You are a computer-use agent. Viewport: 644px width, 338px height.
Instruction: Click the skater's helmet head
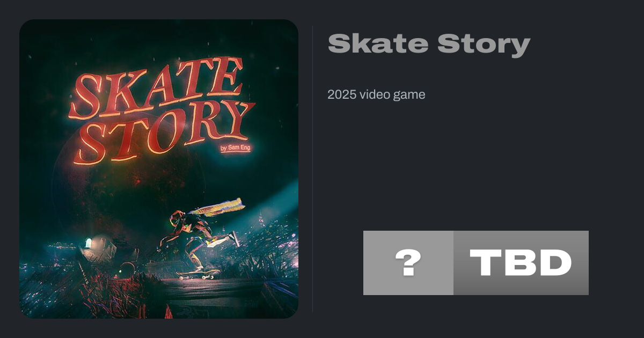coord(178,219)
